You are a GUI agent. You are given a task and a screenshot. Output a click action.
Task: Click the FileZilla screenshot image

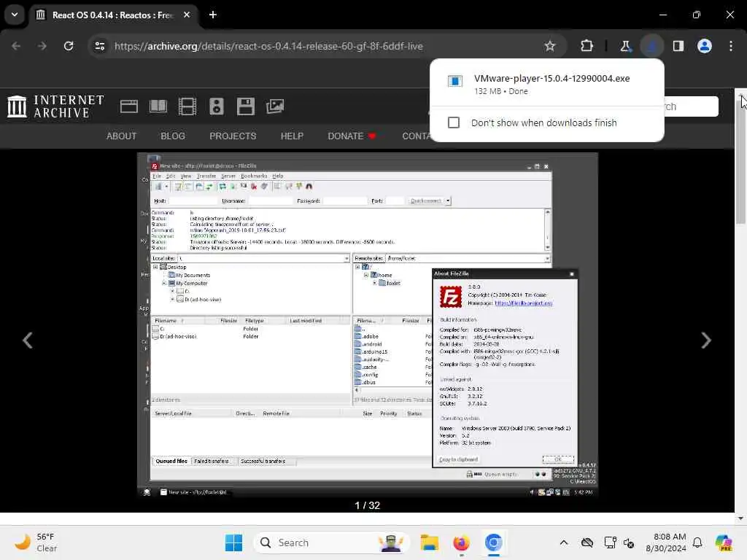point(368,325)
